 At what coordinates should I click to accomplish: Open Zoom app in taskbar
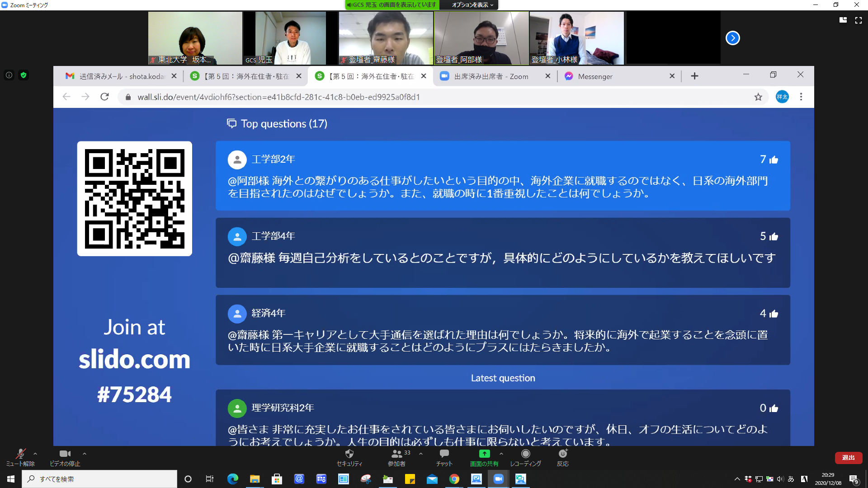point(498,479)
